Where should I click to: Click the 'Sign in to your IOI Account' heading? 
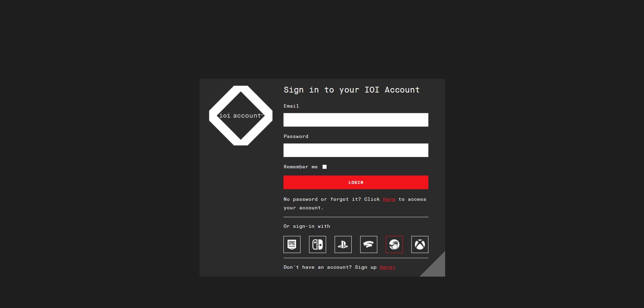click(352, 90)
